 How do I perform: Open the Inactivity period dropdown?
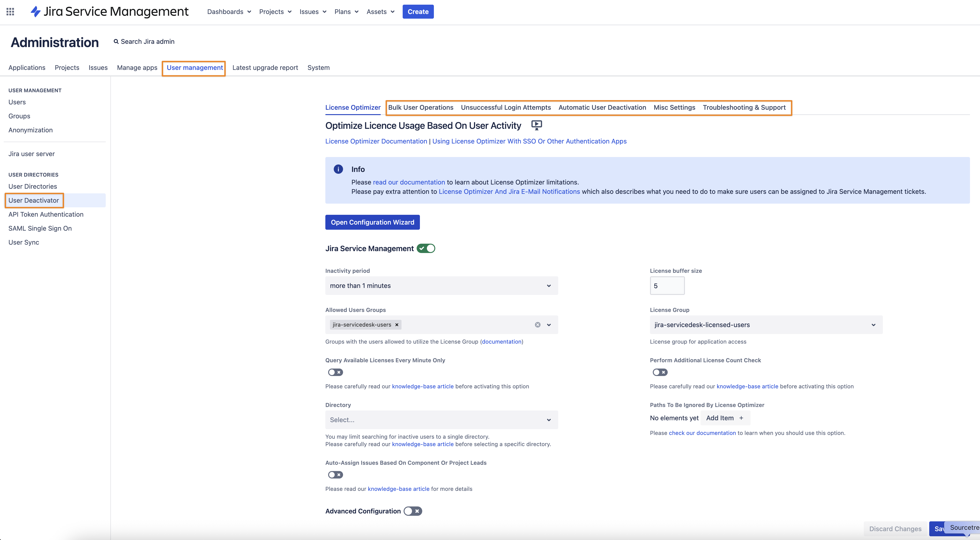coord(441,286)
